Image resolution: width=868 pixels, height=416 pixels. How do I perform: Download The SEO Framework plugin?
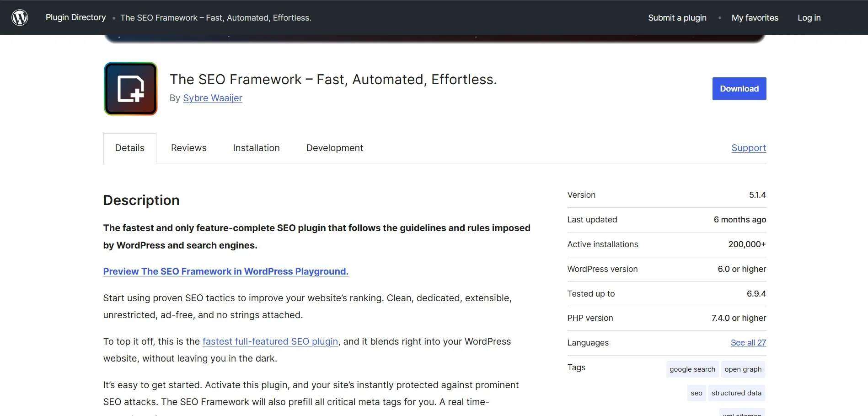tap(739, 89)
